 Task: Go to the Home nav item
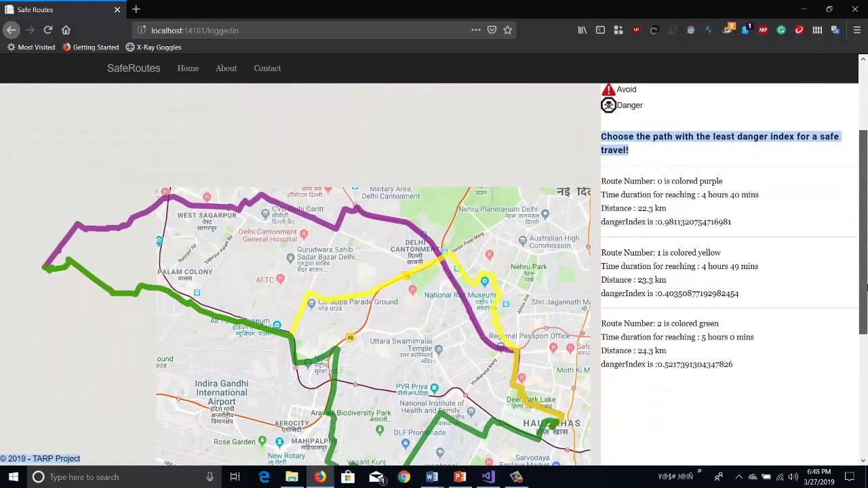[x=188, y=68]
